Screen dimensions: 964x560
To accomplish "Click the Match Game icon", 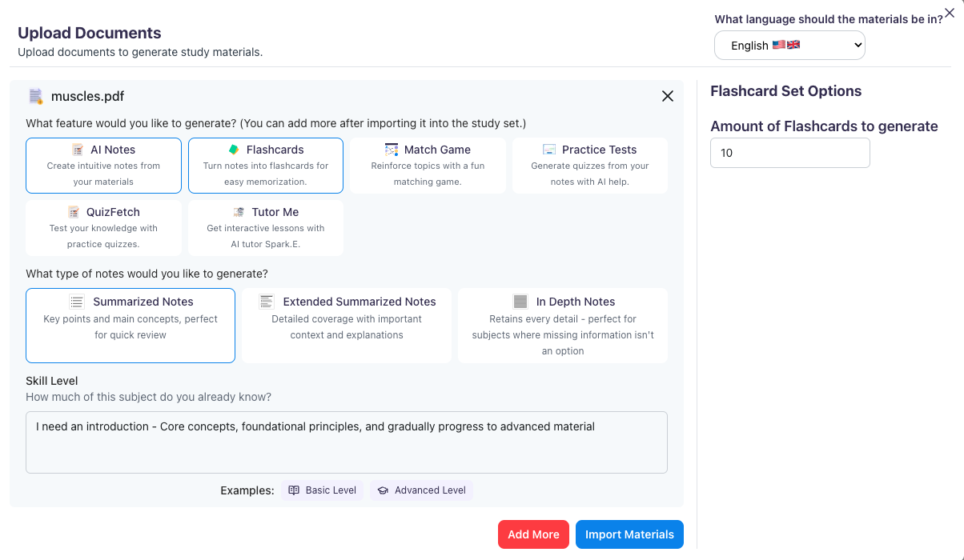I will (393, 149).
